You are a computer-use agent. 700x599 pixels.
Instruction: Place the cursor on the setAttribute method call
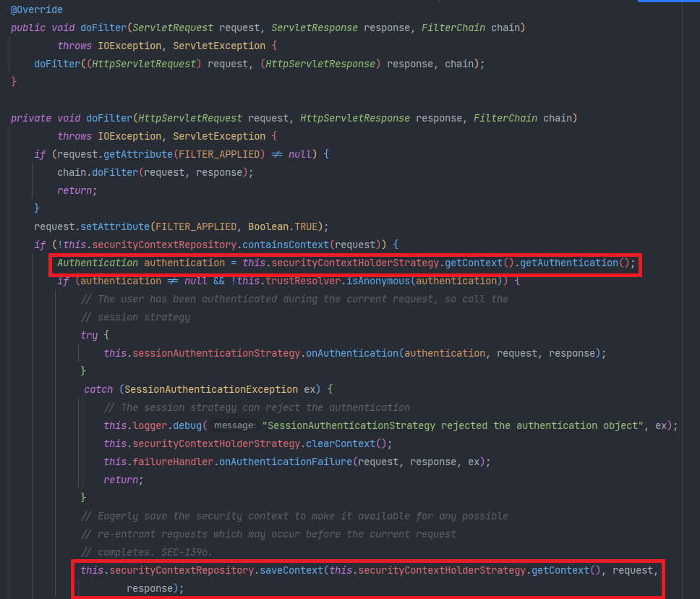click(x=115, y=226)
